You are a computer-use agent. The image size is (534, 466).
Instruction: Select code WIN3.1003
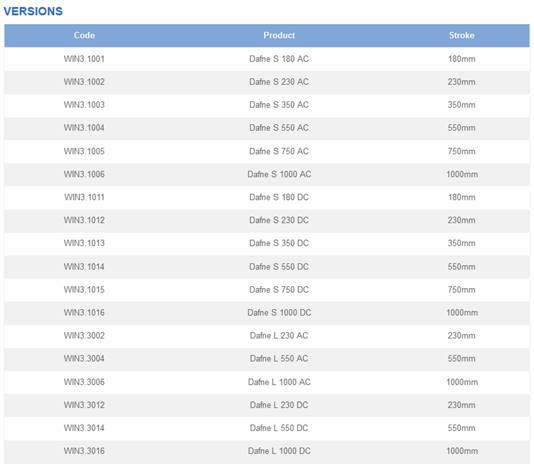tap(84, 105)
